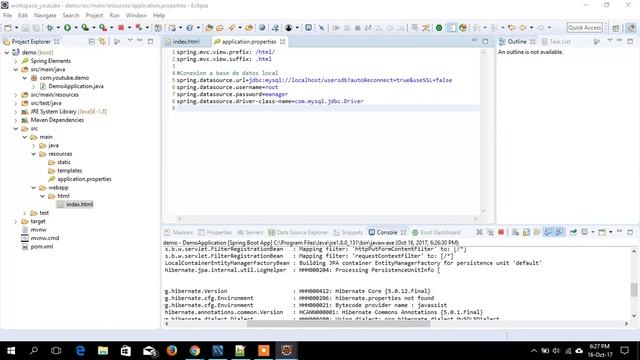Click the red Stop button in main toolbar
The image size is (640, 360).
121,28
